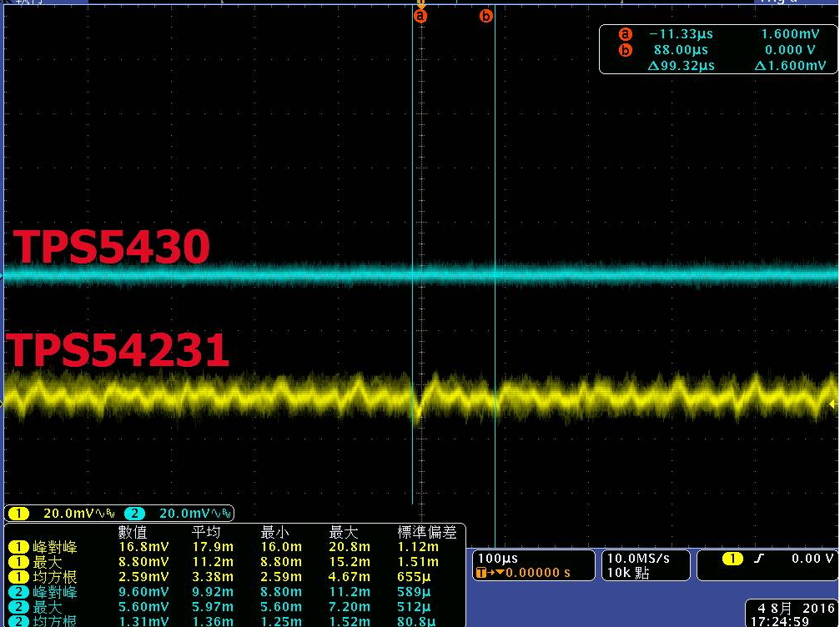Click the cursor a icon in readout box
This screenshot has height=627, width=840.
(625, 34)
